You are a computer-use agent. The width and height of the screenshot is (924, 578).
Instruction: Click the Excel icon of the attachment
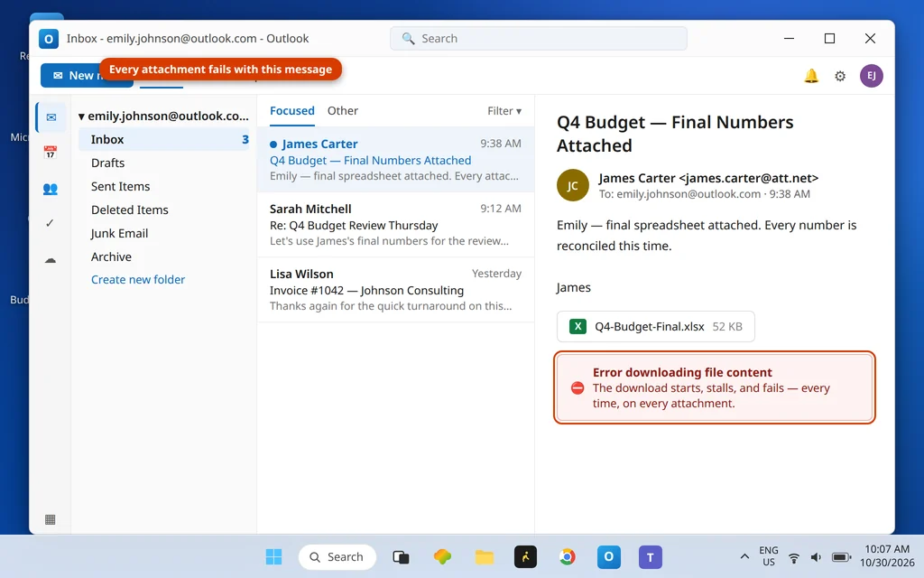tap(577, 326)
